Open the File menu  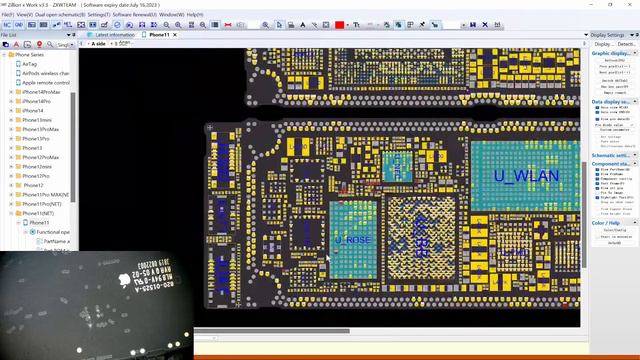[x=8, y=14]
